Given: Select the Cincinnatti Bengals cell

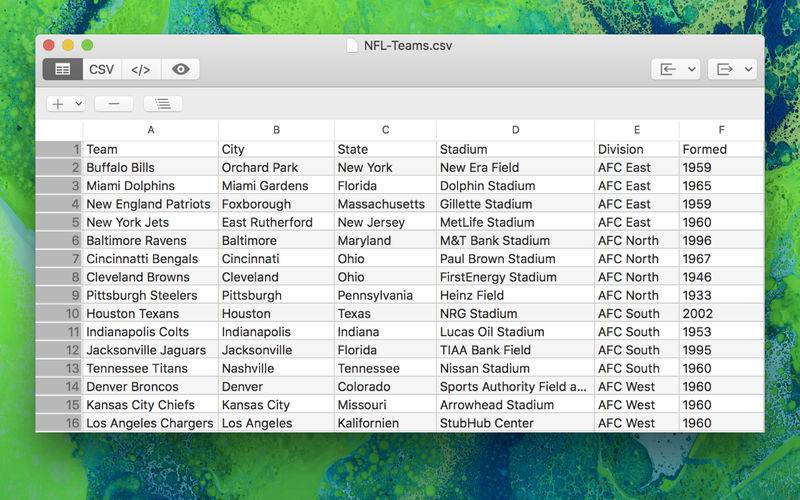Looking at the screenshot, I should click(151, 259).
